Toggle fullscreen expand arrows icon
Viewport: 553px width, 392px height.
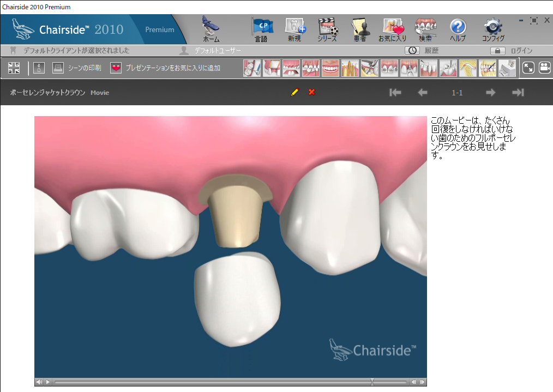pos(528,68)
